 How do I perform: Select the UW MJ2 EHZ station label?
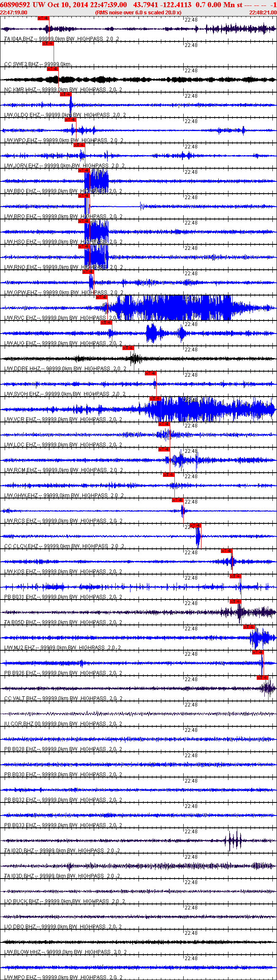pos(20,648)
